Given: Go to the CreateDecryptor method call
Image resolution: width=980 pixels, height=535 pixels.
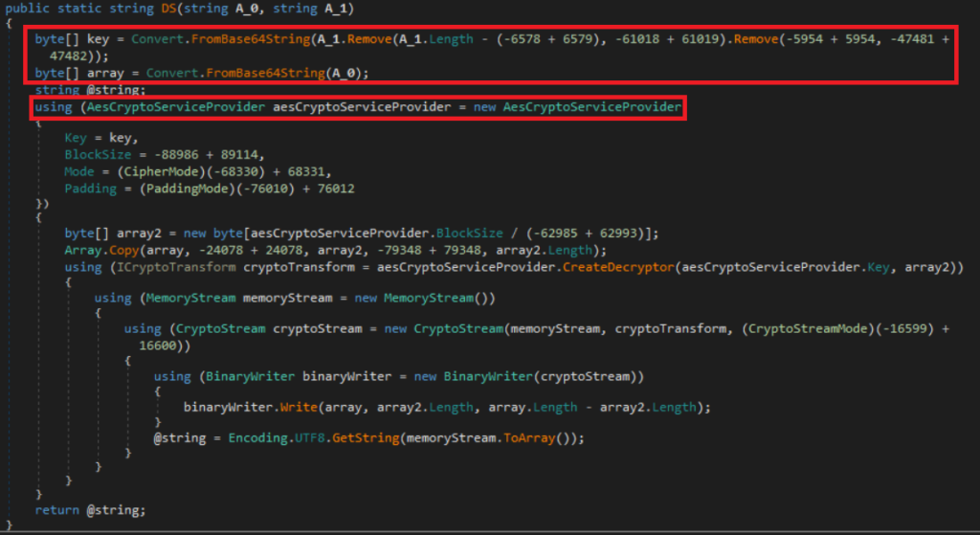Looking at the screenshot, I should coord(614,267).
